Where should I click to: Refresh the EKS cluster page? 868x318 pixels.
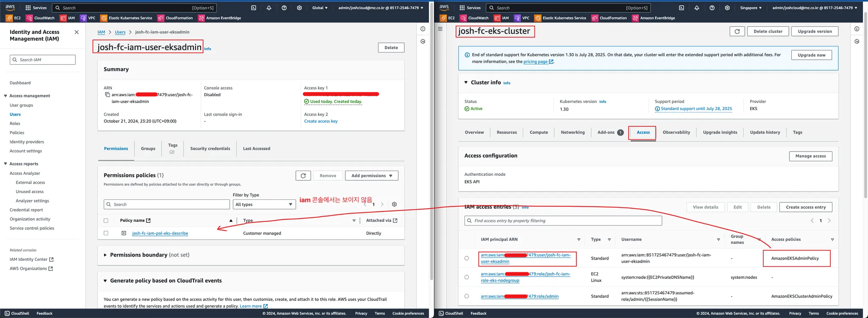(737, 31)
